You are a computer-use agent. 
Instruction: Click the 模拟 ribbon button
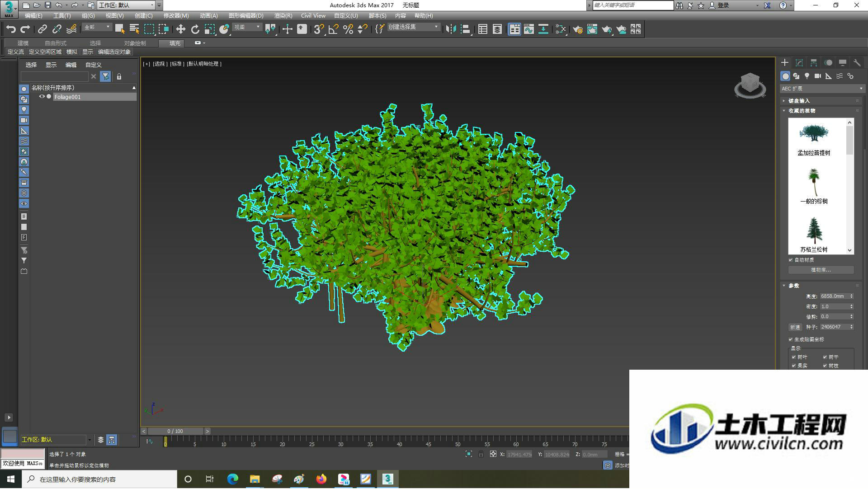point(72,52)
